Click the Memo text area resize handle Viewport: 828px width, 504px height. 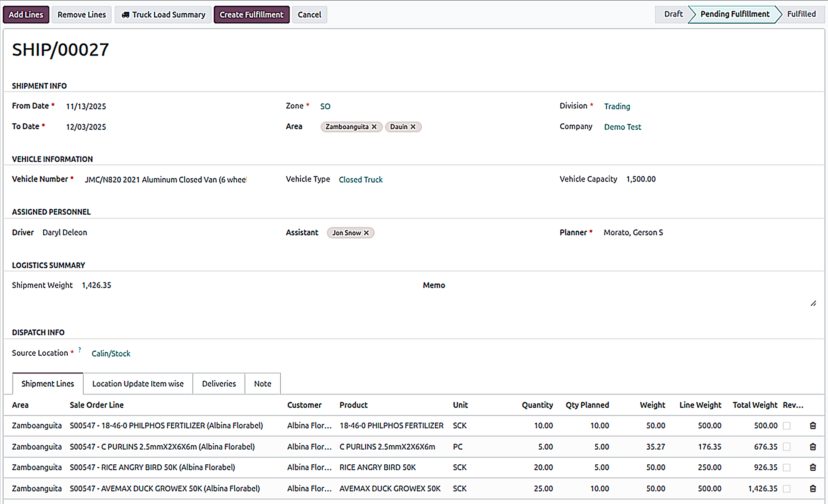pyautogui.click(x=813, y=304)
